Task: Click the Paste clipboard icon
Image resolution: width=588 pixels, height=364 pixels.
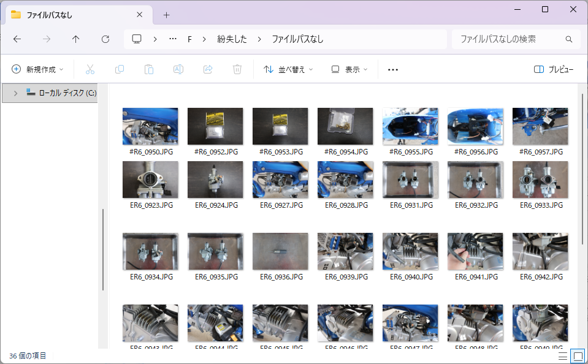Action: pyautogui.click(x=149, y=69)
